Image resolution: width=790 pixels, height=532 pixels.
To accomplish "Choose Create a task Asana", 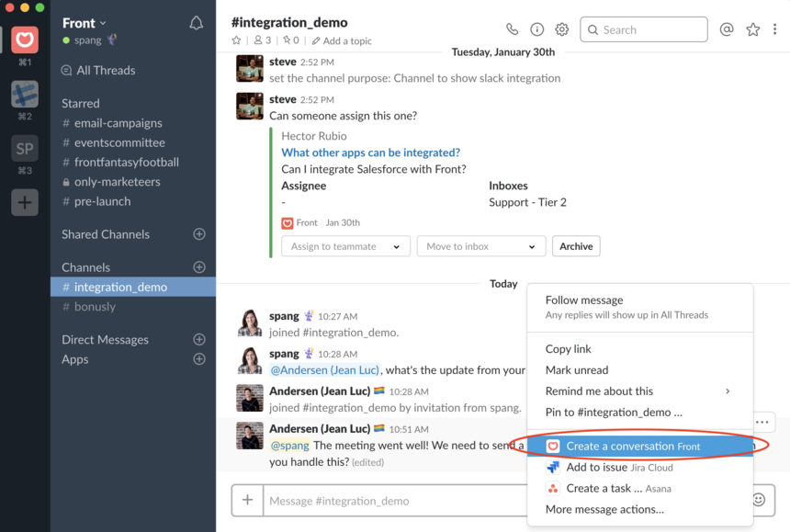I will coord(640,489).
